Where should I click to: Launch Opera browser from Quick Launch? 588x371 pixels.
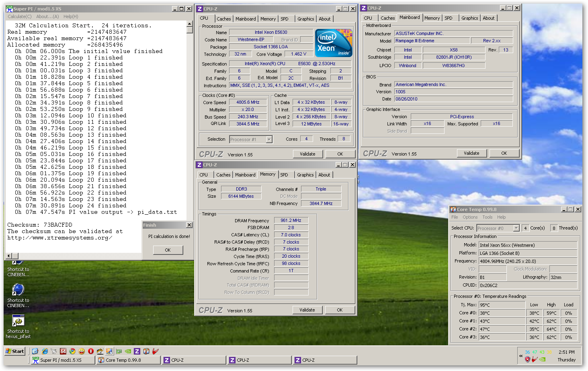click(x=91, y=351)
